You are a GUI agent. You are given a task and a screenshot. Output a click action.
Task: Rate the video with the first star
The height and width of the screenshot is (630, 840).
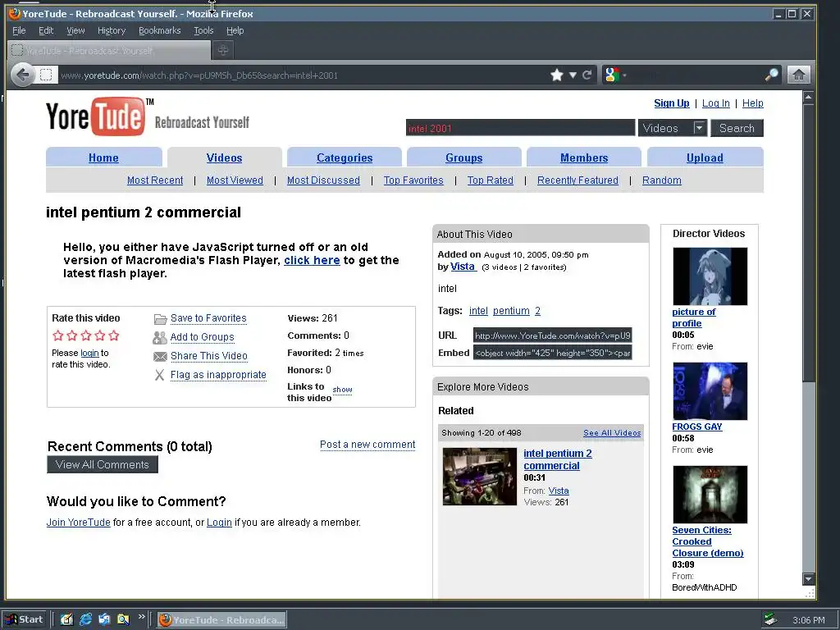58,336
